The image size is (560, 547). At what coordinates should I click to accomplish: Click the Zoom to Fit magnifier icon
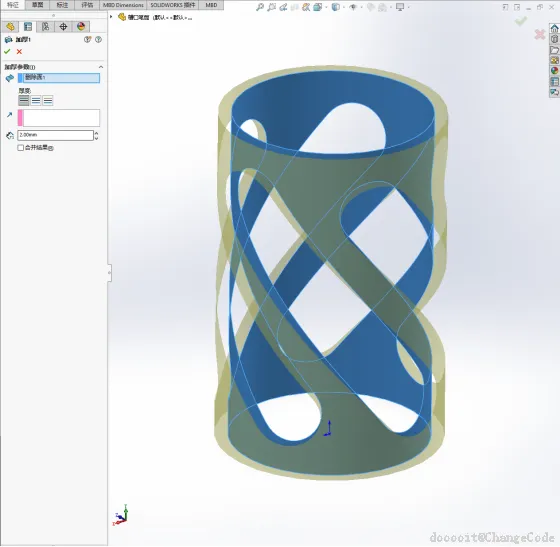(260, 7)
